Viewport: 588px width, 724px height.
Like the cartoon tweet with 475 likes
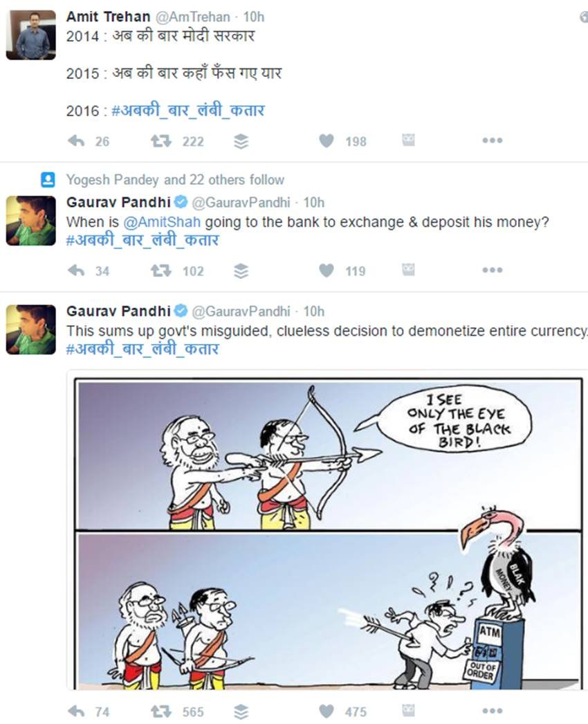pos(327,712)
